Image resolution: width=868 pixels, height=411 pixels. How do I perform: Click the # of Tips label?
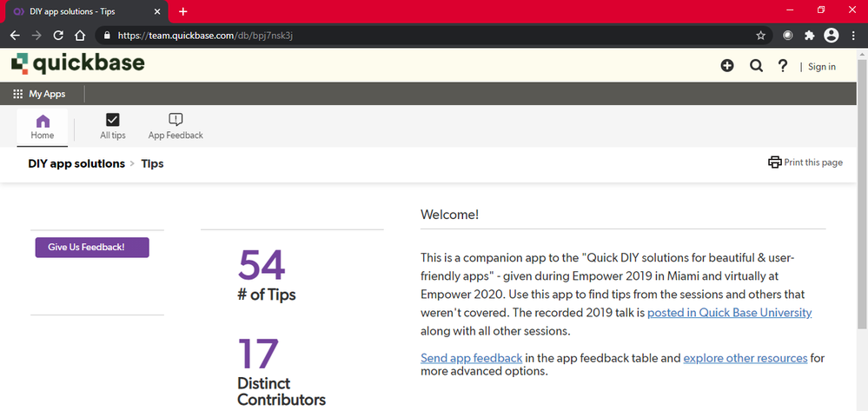click(x=266, y=294)
